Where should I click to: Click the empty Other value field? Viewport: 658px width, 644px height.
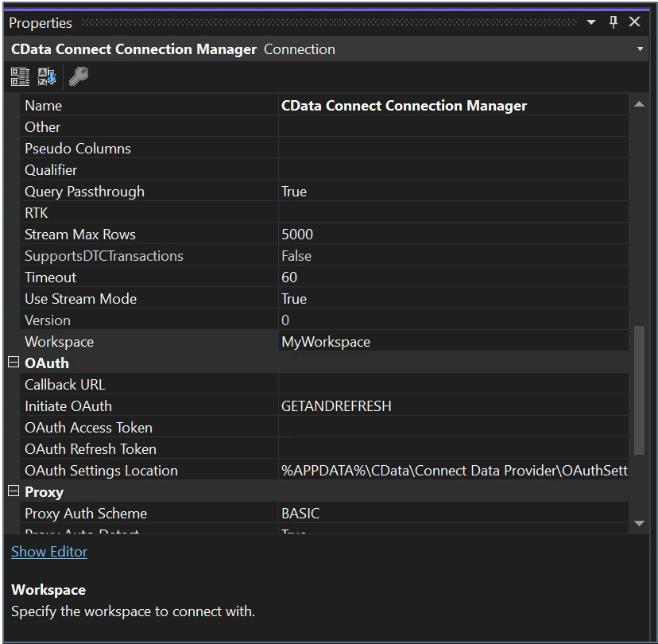coord(454,126)
